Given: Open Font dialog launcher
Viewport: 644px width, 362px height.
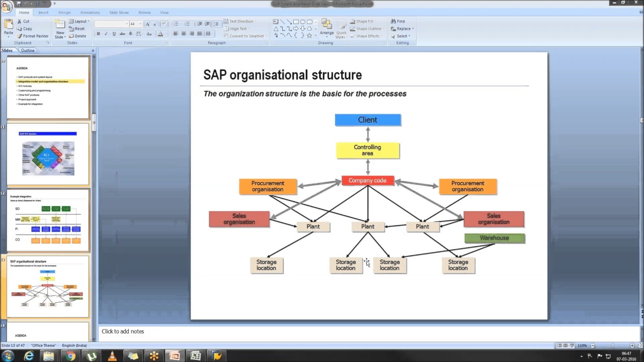Looking at the screenshot, I should 167,43.
